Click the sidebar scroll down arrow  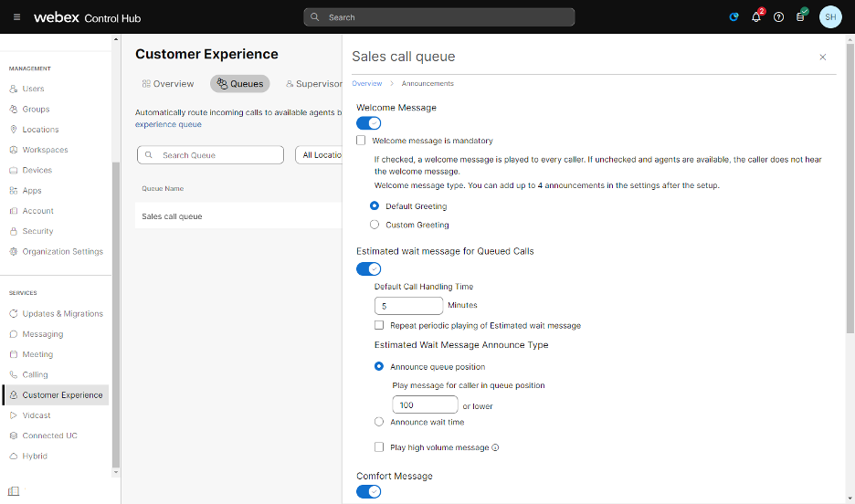tap(116, 472)
